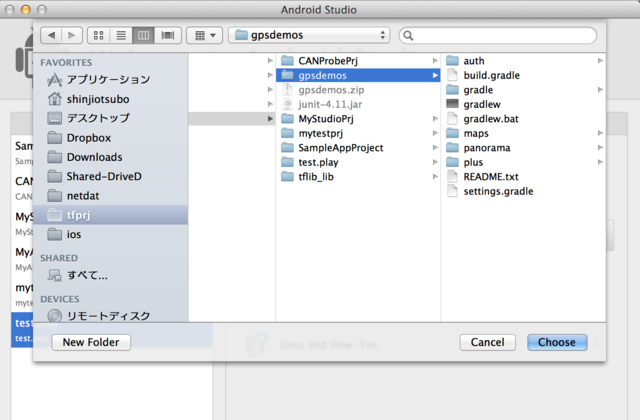The height and width of the screenshot is (420, 640).
Task: Switch to cover flow view
Action: (168, 35)
